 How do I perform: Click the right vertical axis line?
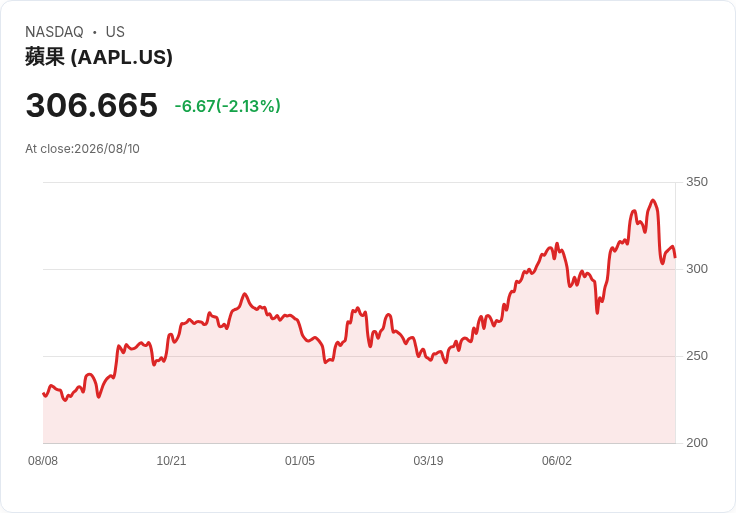[675, 313]
